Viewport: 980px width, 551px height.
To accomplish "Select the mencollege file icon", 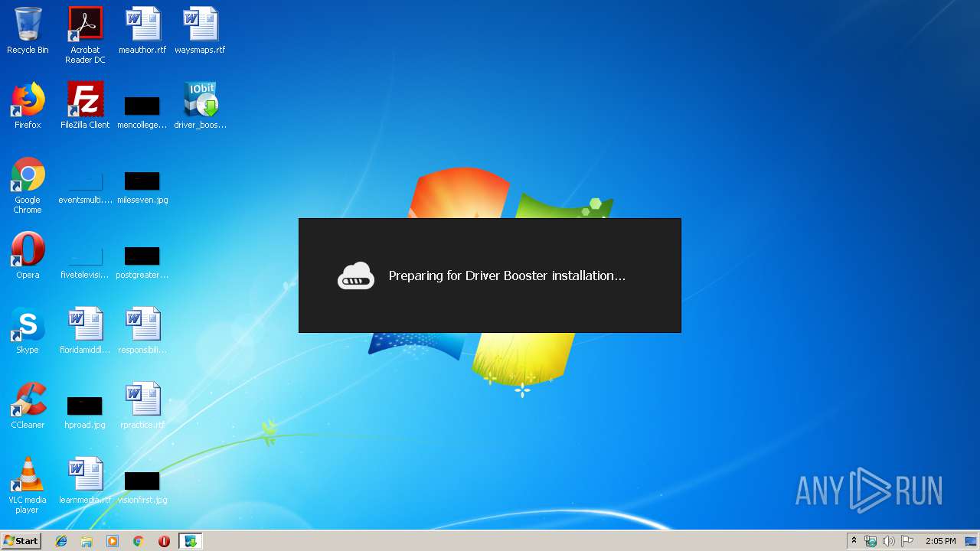I will pyautogui.click(x=142, y=106).
